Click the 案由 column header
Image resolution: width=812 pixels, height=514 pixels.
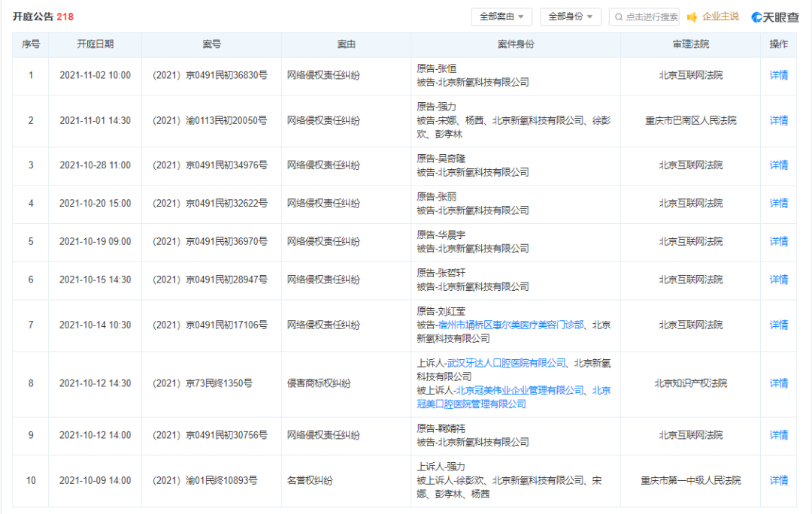point(346,44)
